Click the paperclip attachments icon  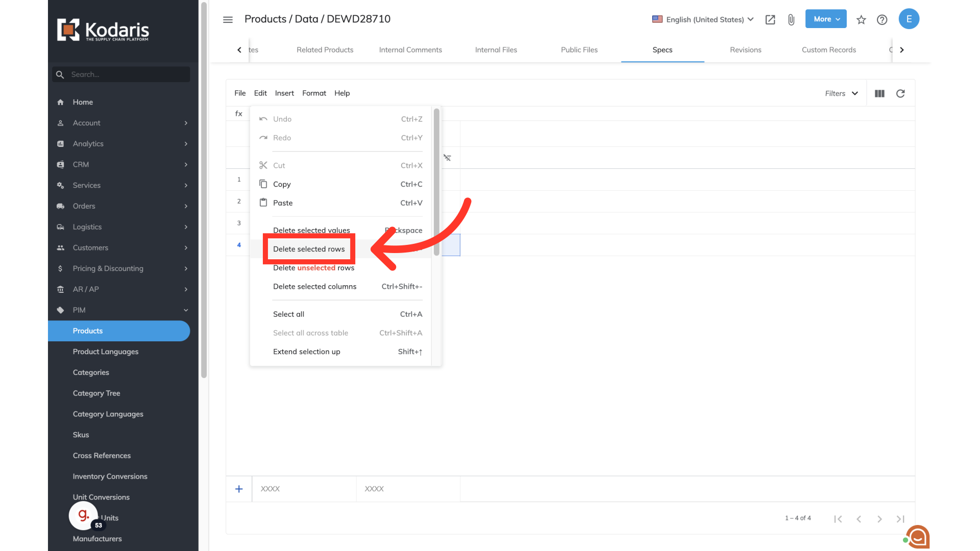(x=791, y=19)
